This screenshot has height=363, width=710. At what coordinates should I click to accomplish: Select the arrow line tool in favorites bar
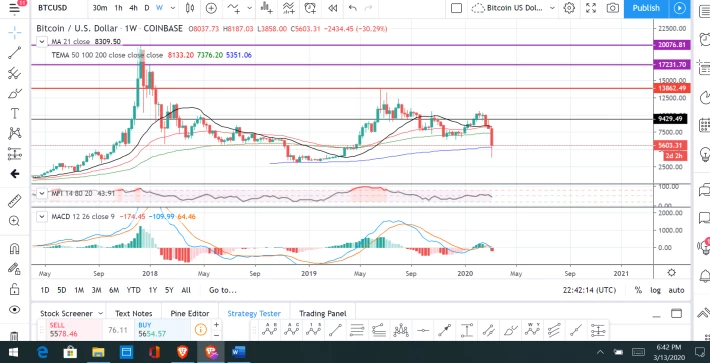445,330
